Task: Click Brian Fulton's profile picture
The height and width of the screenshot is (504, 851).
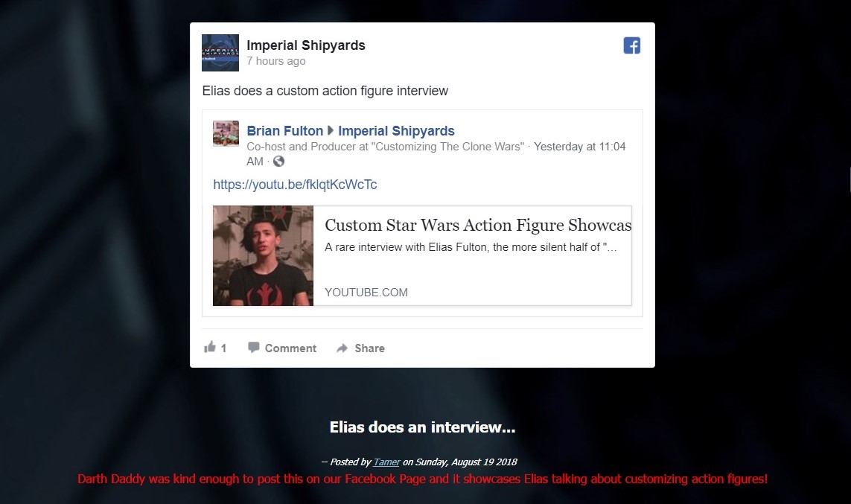Action: [x=226, y=133]
